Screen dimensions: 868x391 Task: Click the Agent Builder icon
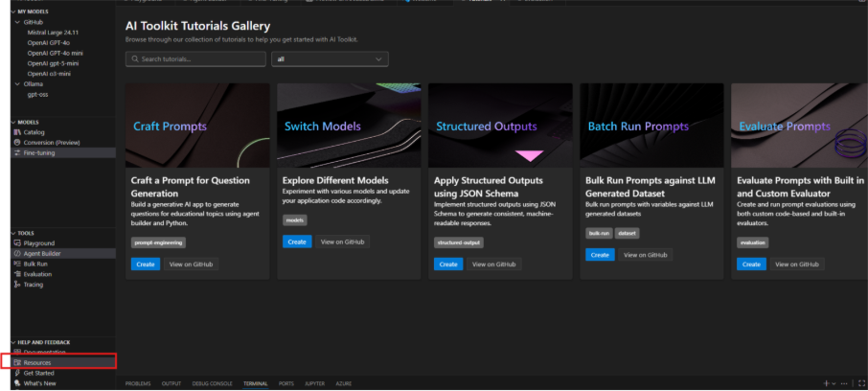(x=17, y=254)
